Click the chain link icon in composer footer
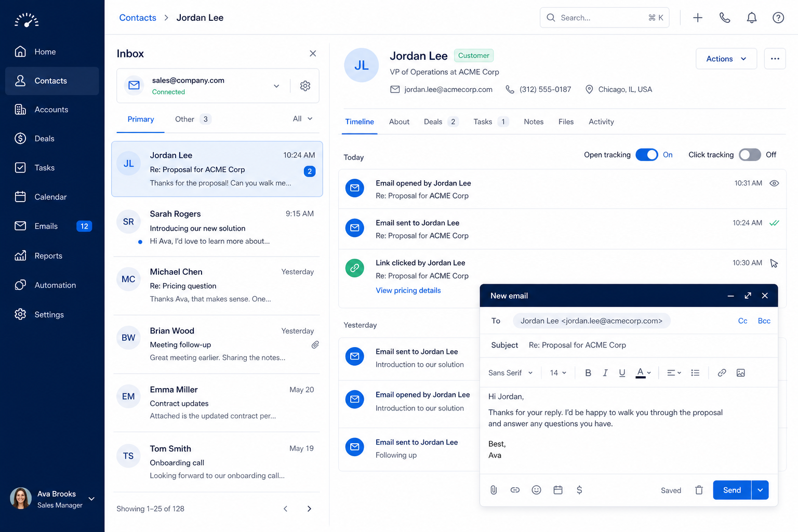 click(x=515, y=490)
